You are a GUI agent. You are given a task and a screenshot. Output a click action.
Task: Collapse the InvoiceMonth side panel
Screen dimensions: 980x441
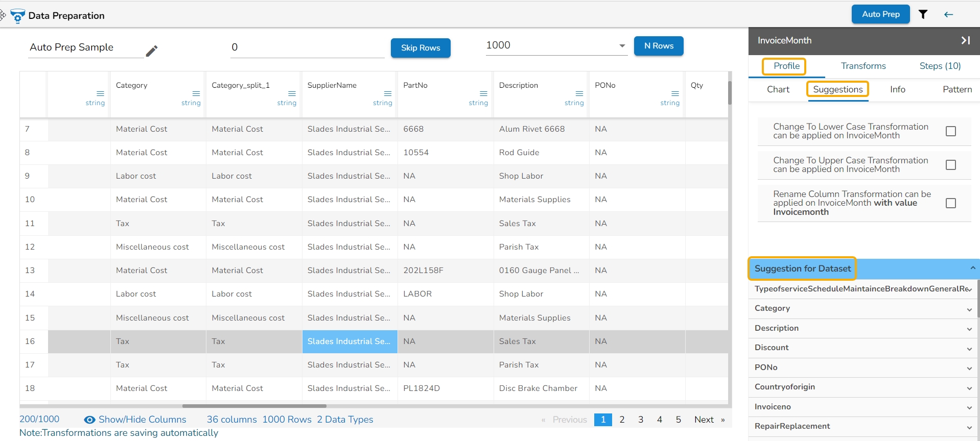click(965, 40)
